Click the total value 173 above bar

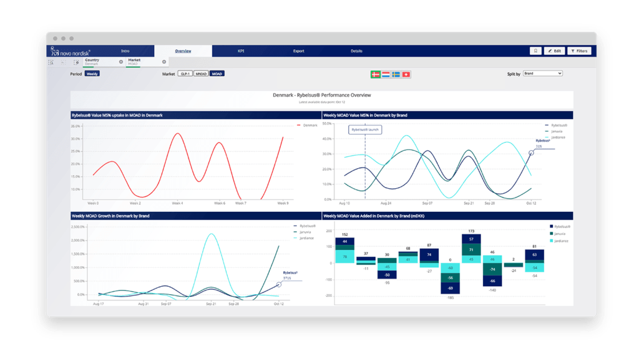pyautogui.click(x=471, y=231)
